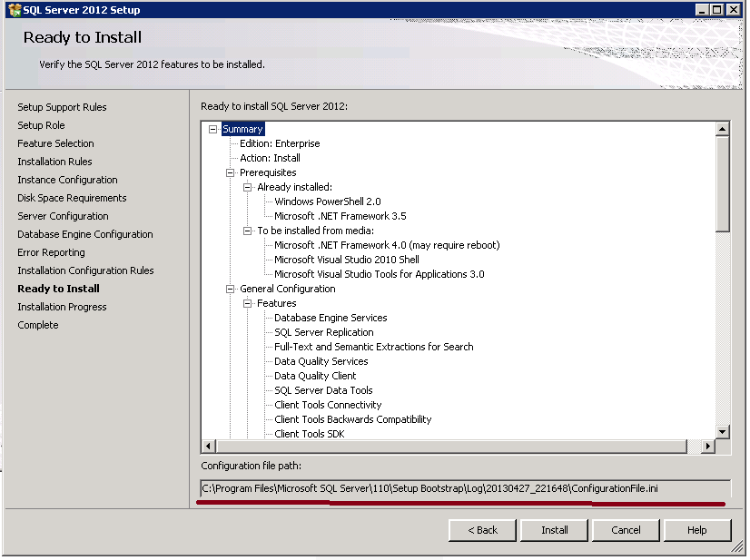The height and width of the screenshot is (560, 750).
Task: Click the horizontal scroll left arrow
Action: (x=208, y=447)
